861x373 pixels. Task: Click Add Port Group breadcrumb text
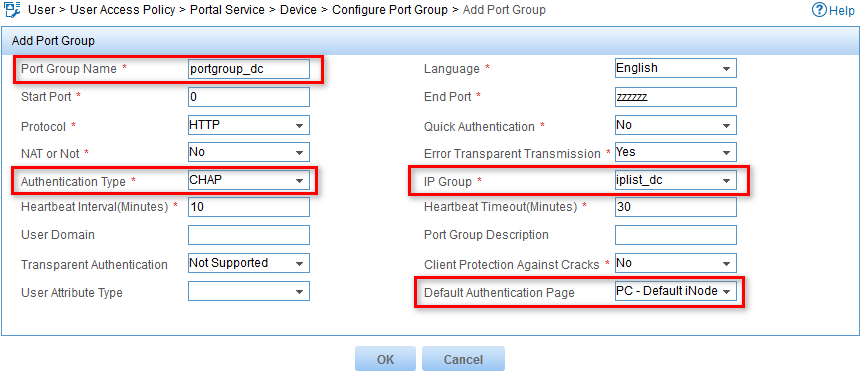click(504, 10)
